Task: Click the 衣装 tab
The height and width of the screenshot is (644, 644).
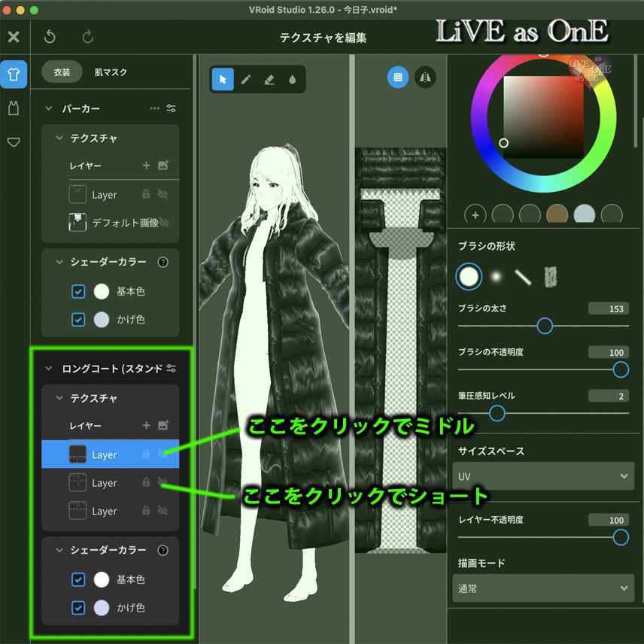Action: click(63, 71)
